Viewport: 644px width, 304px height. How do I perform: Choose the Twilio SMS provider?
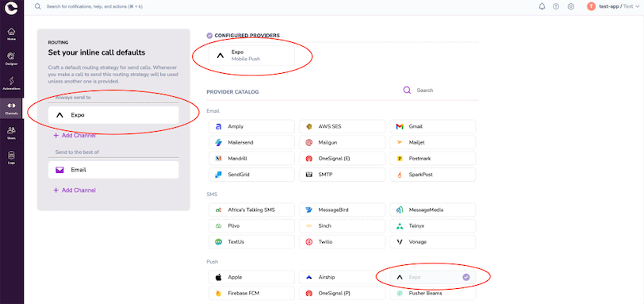[342, 242]
